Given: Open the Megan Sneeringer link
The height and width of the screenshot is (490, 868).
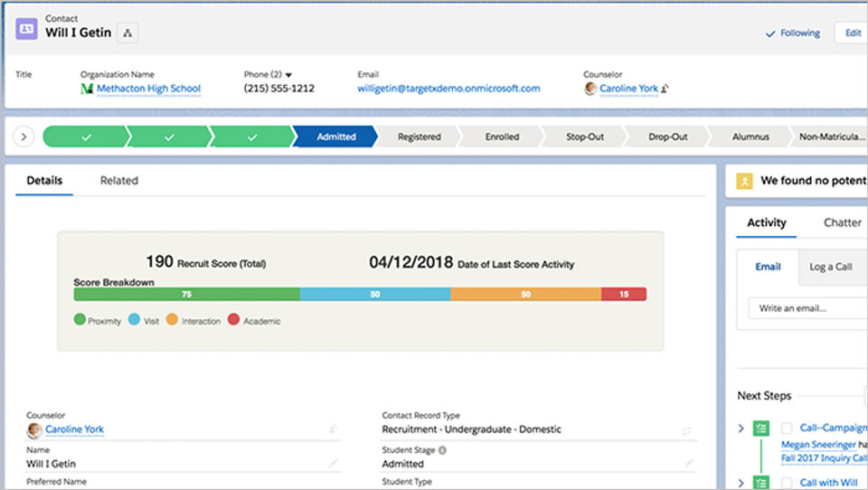Looking at the screenshot, I should tap(818, 444).
